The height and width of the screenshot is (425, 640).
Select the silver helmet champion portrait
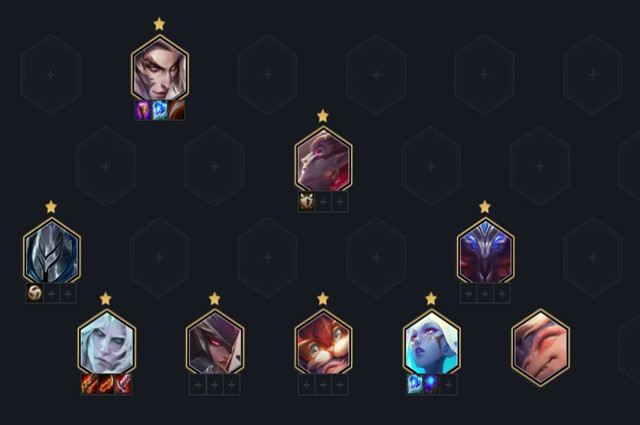pyautogui.click(x=52, y=251)
